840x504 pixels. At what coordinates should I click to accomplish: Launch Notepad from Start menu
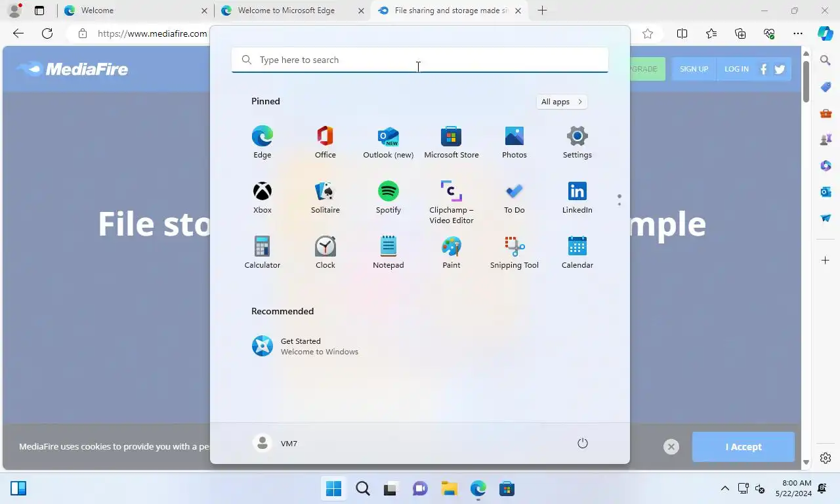tap(388, 252)
